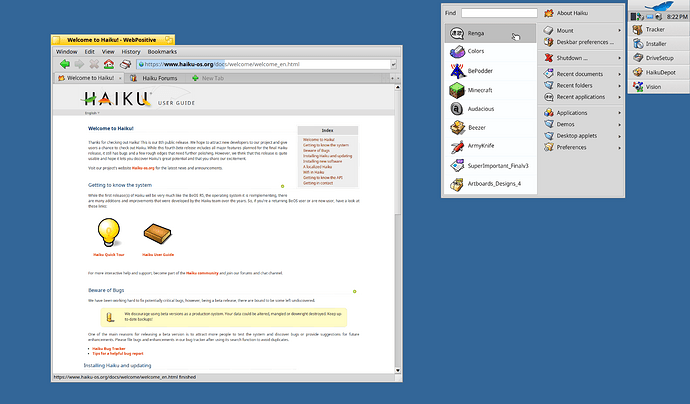Screen dimensions: 690x404
Task: Expand Desktop applets submenu
Action: point(581,136)
